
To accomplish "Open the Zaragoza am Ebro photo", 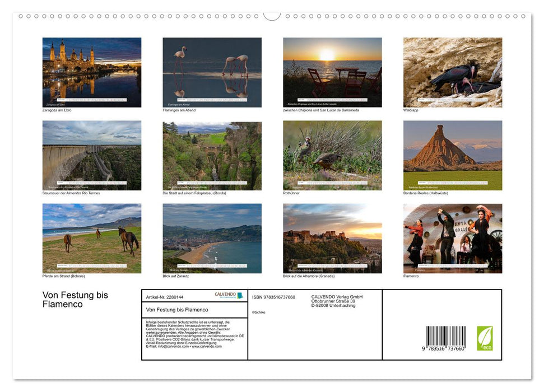I will [92, 72].
